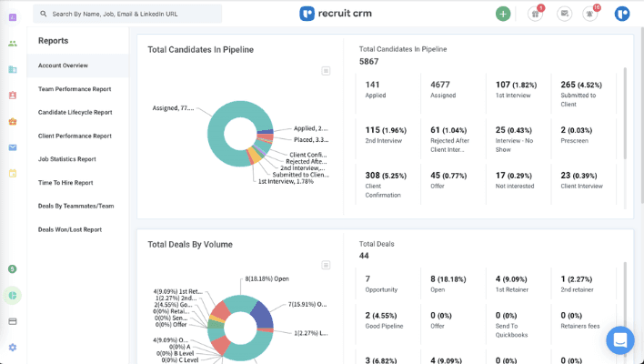The width and height of the screenshot is (644, 364).
Task: Open the pipeline chart menu icon
Action: [x=326, y=71]
